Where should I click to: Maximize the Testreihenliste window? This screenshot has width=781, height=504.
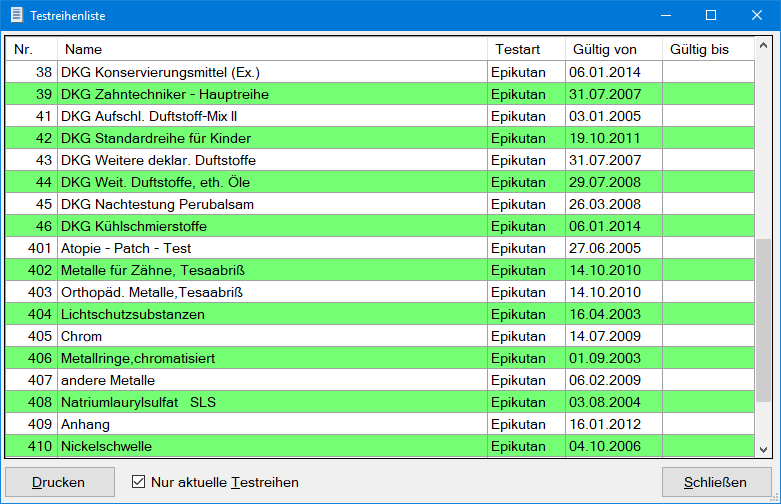coord(711,15)
